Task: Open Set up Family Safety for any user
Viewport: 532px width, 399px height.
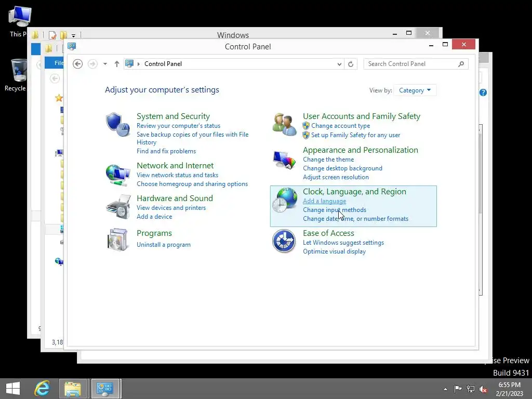Action: coord(355,135)
